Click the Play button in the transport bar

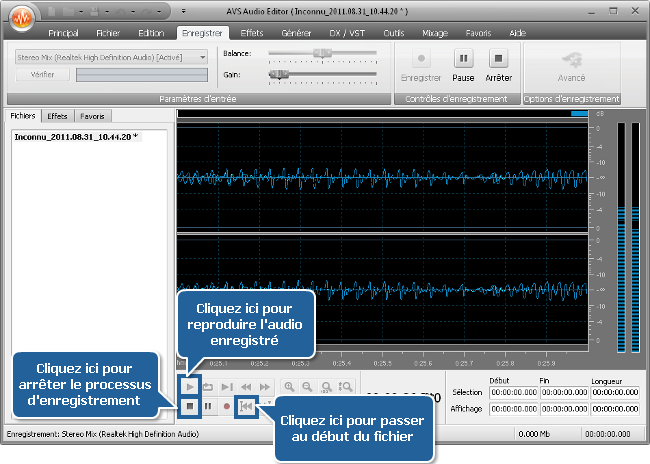coord(190,386)
